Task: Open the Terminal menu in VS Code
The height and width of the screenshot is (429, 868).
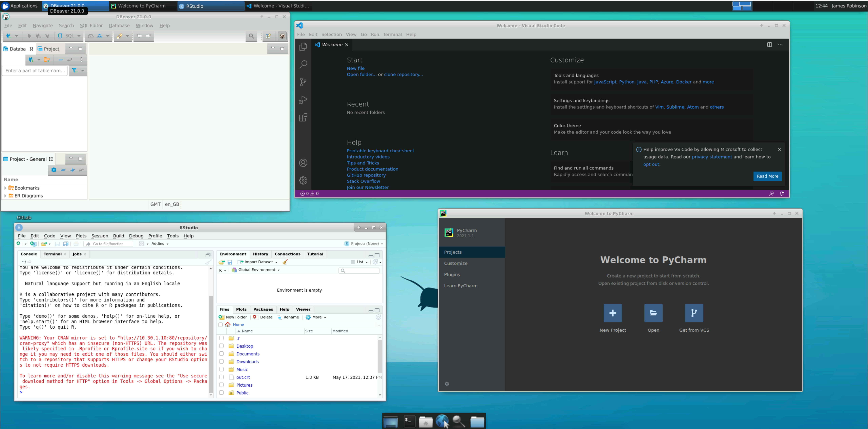Action: 392,34
